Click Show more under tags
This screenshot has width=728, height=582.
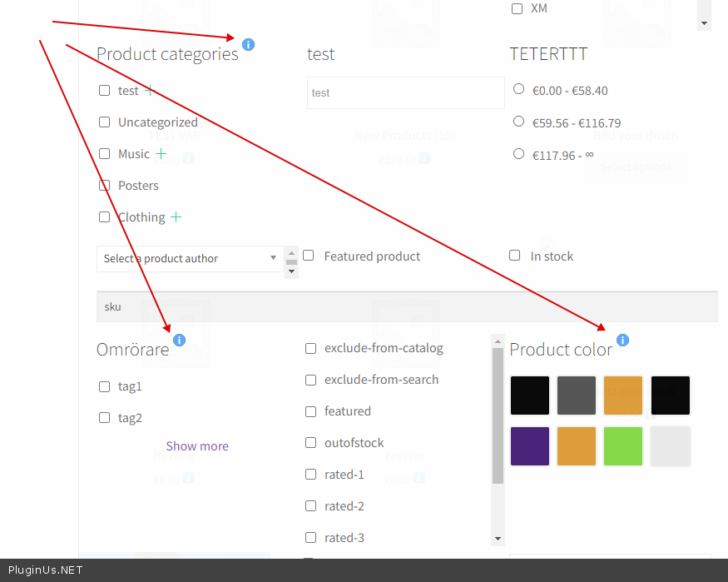point(197,446)
